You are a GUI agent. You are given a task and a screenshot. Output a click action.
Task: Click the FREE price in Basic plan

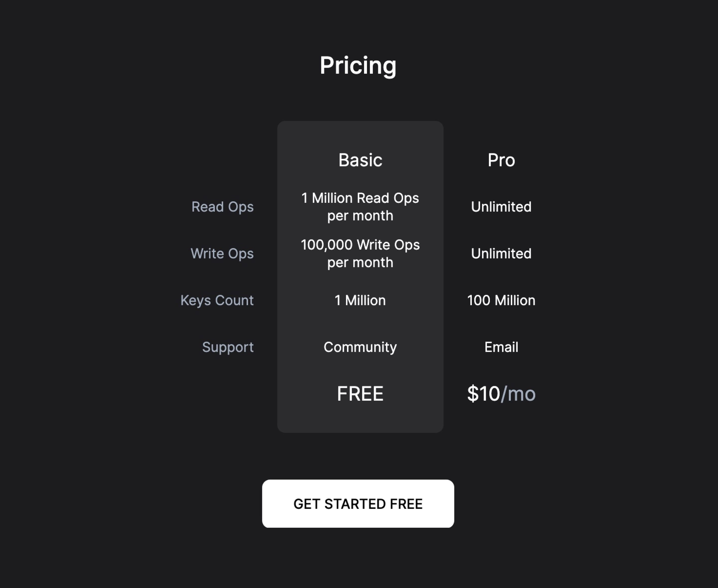(x=360, y=394)
